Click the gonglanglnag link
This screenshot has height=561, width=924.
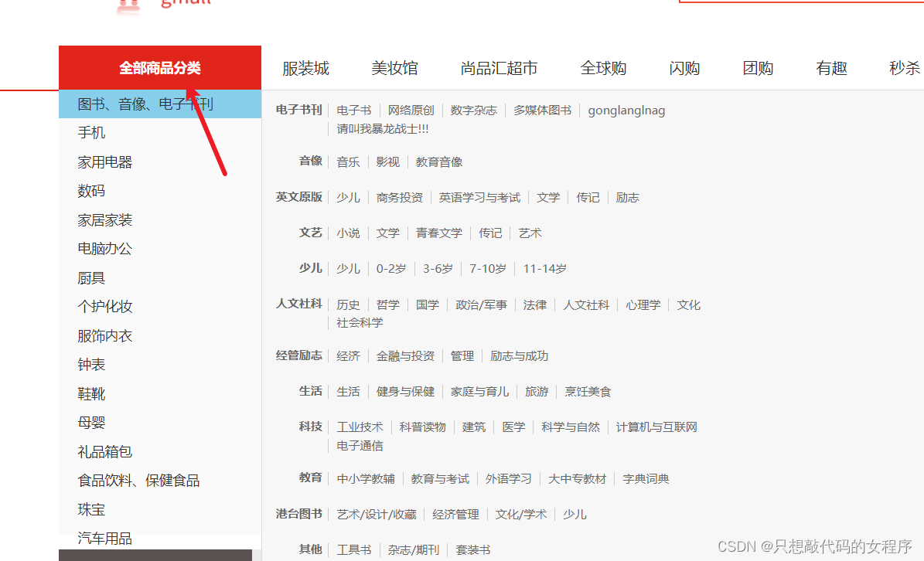[626, 110]
